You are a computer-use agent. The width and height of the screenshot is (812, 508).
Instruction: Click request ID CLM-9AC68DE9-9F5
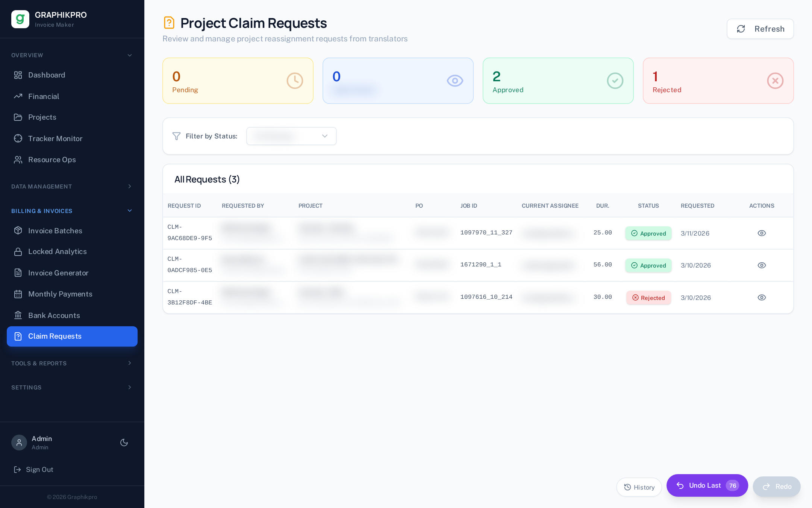pyautogui.click(x=190, y=233)
